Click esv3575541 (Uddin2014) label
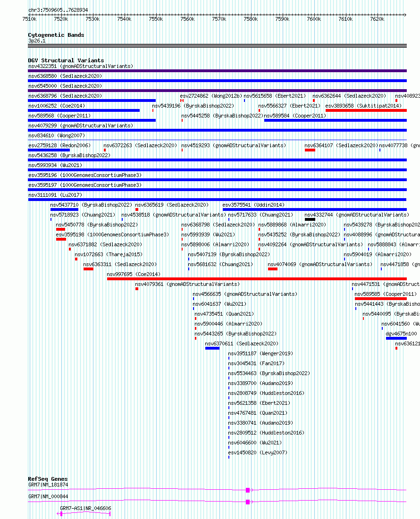Viewport: 420px width, 519px height. [x=253, y=205]
